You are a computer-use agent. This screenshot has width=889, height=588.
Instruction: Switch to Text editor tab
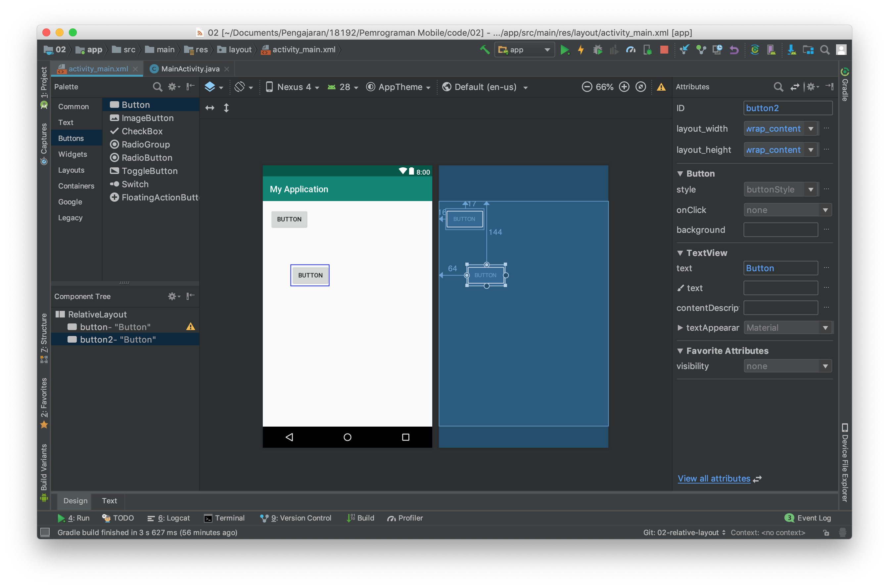(109, 499)
